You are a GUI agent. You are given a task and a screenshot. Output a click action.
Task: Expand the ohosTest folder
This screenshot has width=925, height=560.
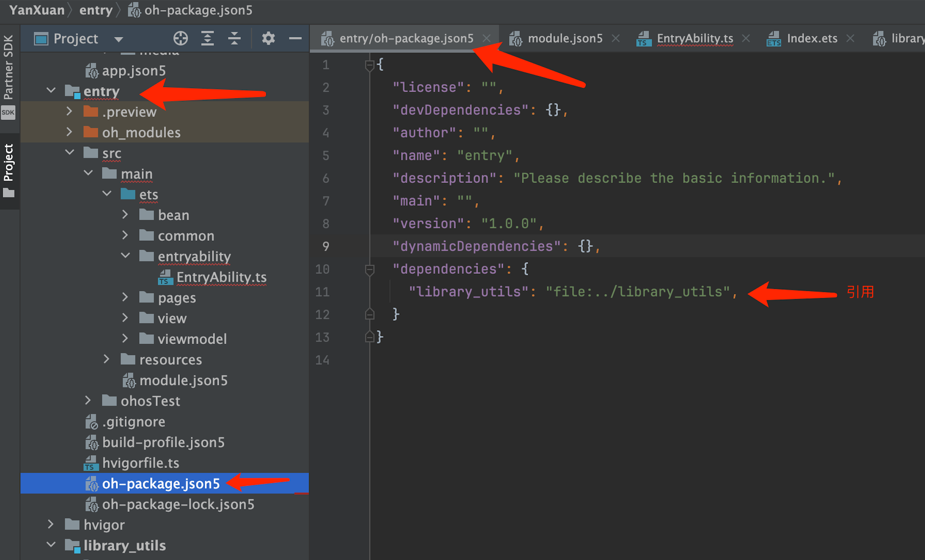(x=87, y=400)
